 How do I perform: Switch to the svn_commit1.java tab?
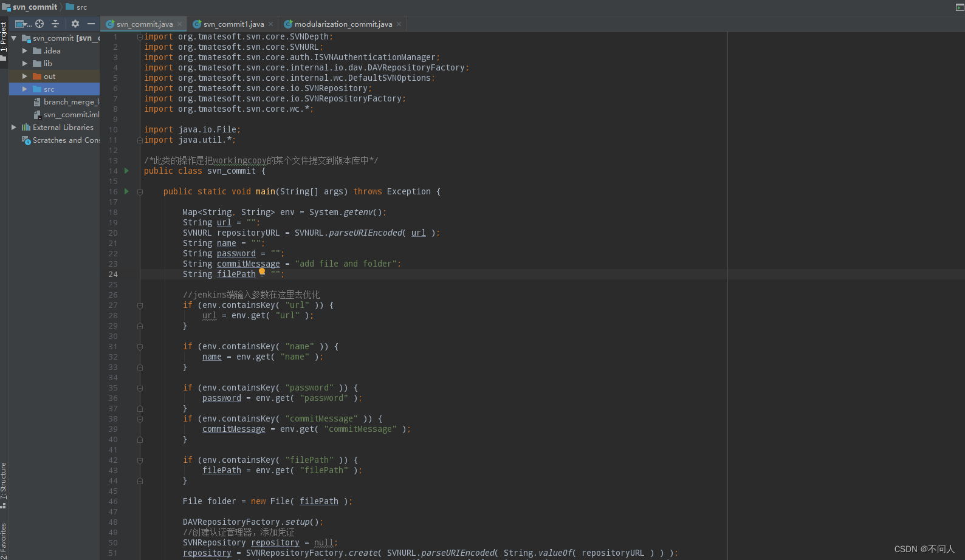click(233, 24)
